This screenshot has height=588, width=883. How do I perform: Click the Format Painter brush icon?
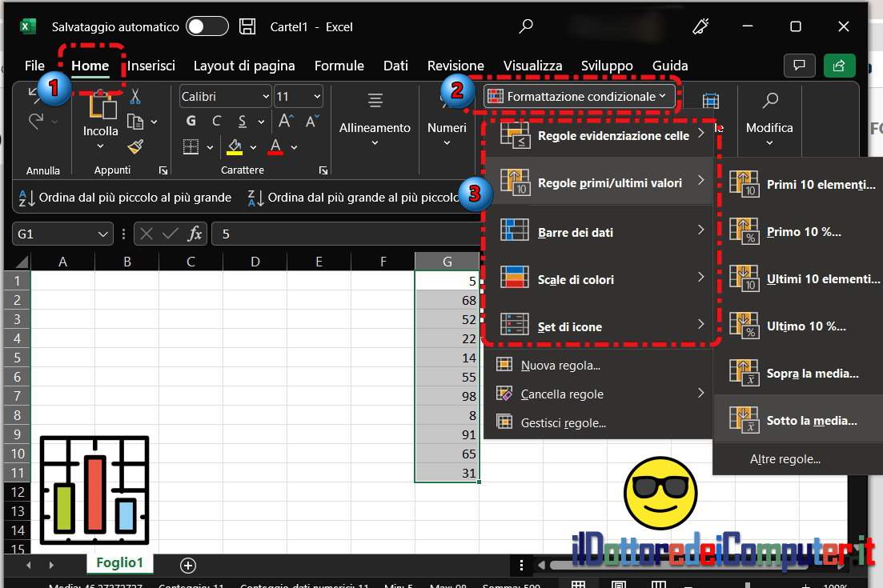coord(136,147)
